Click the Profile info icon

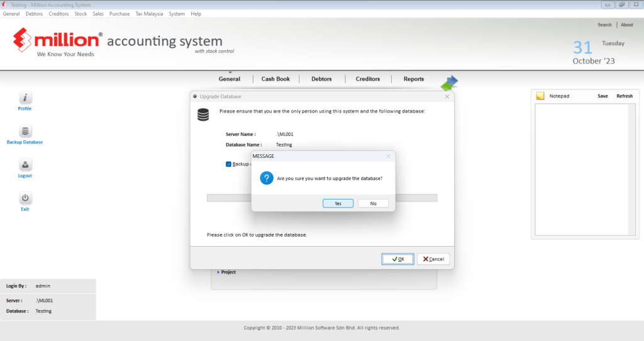[25, 98]
